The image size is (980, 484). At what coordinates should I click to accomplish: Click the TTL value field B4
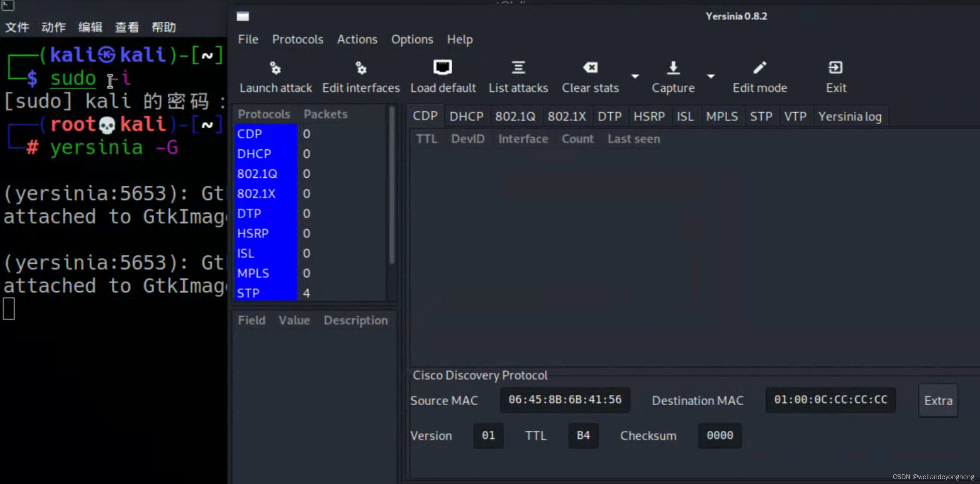583,435
